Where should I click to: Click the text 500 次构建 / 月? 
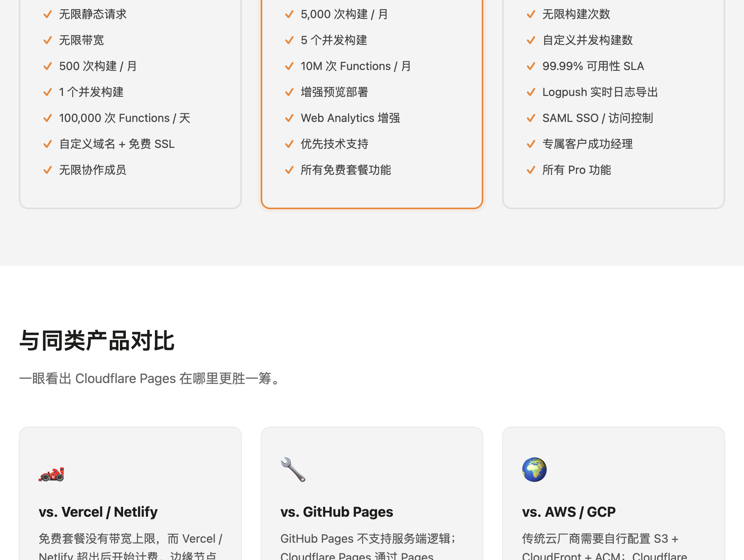98,66
